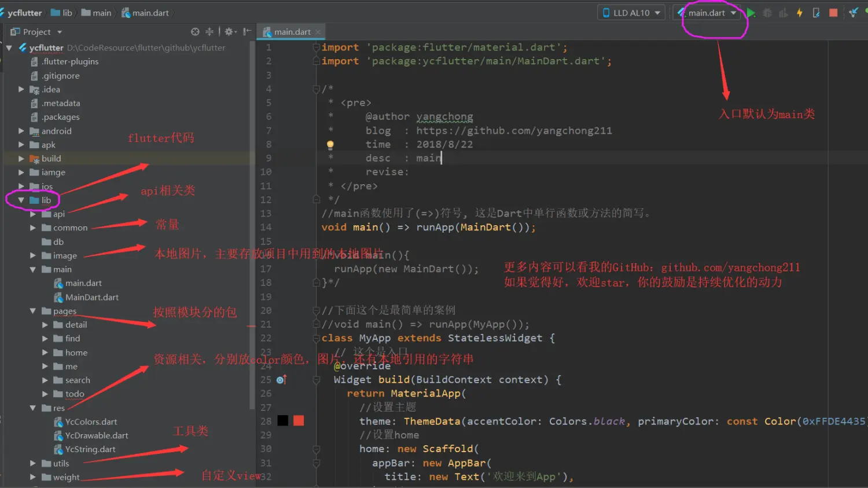Collapse the pages folder
The width and height of the screenshot is (868, 488).
click(33, 311)
